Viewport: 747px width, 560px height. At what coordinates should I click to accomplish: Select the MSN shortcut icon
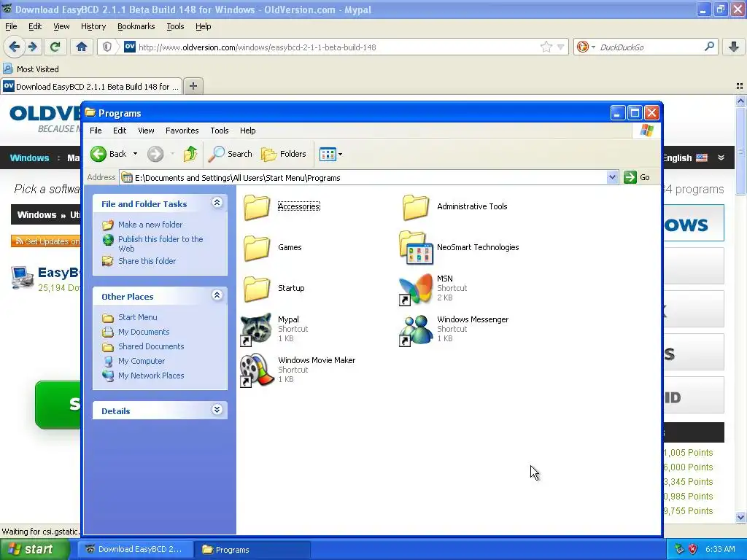pyautogui.click(x=416, y=289)
